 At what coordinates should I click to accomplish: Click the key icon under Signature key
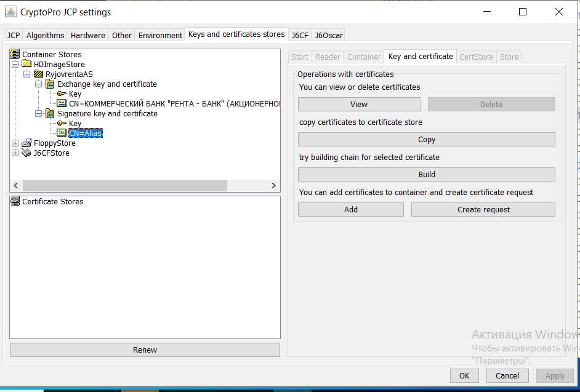(x=62, y=123)
